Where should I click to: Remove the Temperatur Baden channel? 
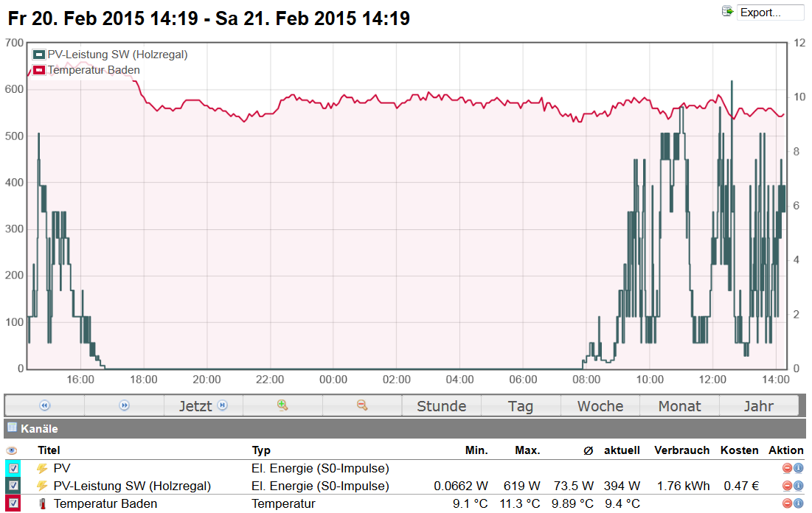pos(787,504)
